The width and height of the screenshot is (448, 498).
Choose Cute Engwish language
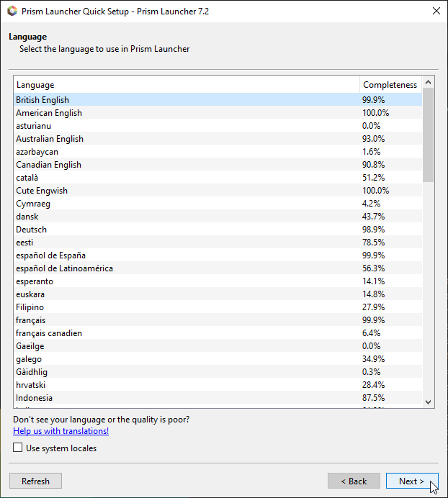point(42,191)
